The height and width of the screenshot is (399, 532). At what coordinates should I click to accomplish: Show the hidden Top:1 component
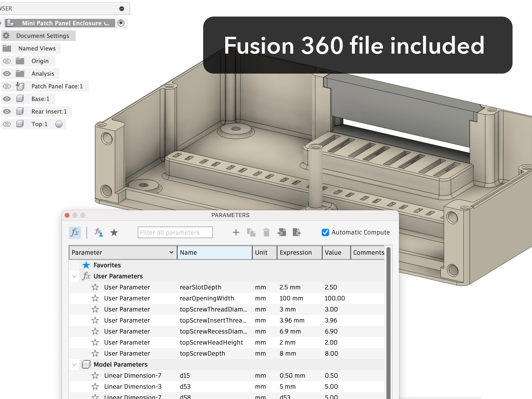7,124
